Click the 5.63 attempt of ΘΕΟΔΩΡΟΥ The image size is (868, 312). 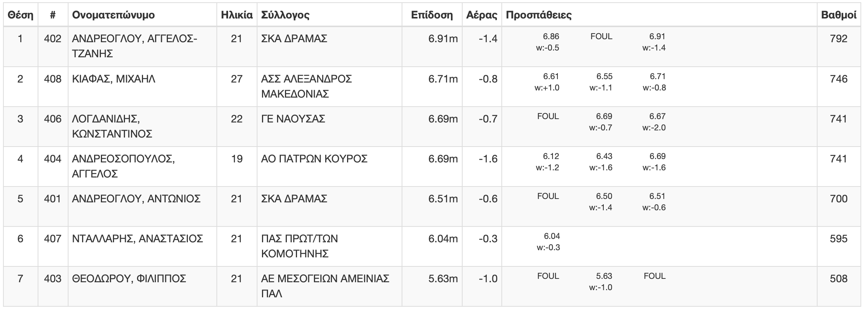pyautogui.click(x=604, y=276)
